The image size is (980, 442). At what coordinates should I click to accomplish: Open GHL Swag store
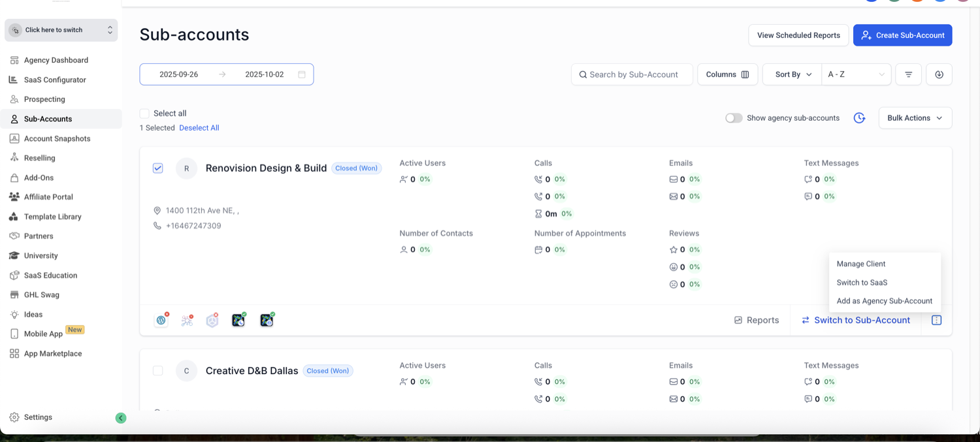pyautogui.click(x=41, y=295)
